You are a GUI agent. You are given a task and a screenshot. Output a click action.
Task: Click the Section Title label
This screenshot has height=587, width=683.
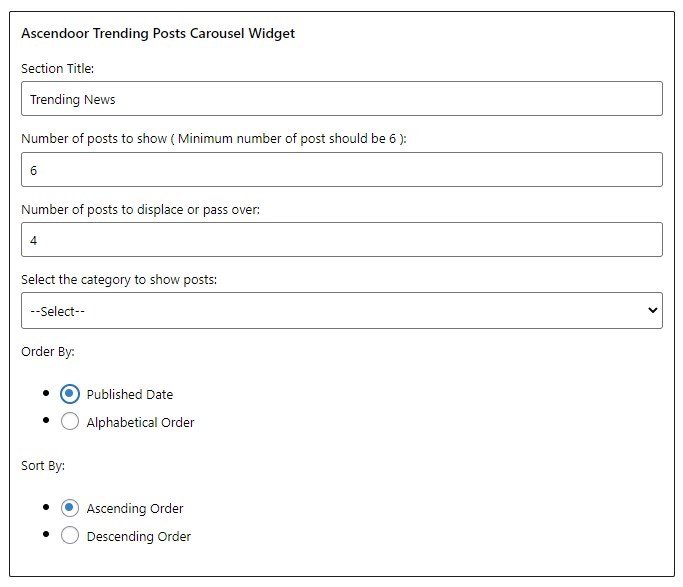[57, 68]
